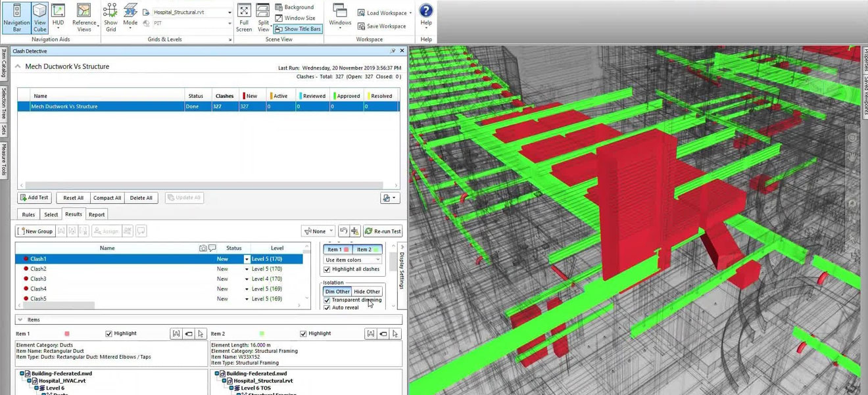
Task: Toggle Highlight all clashes checkbox
Action: pyautogui.click(x=327, y=269)
